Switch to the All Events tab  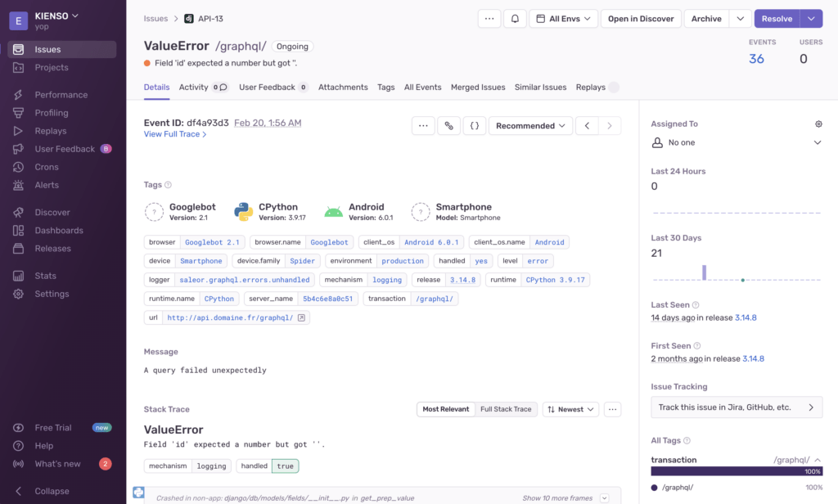click(x=423, y=87)
